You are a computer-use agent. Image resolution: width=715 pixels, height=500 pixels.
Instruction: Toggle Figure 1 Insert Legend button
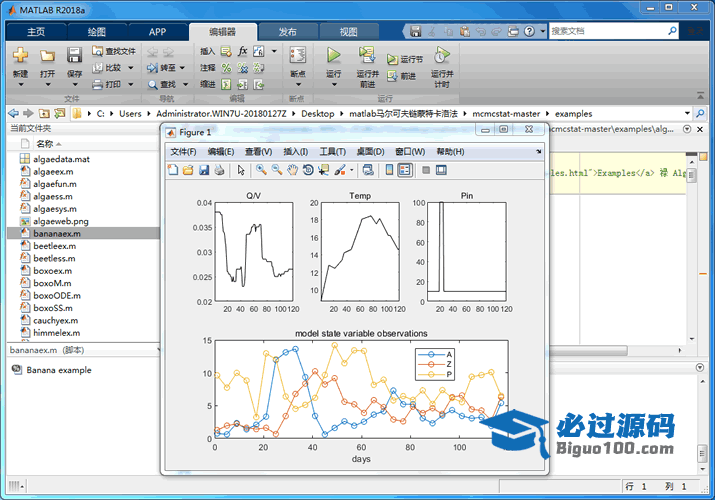[x=404, y=170]
